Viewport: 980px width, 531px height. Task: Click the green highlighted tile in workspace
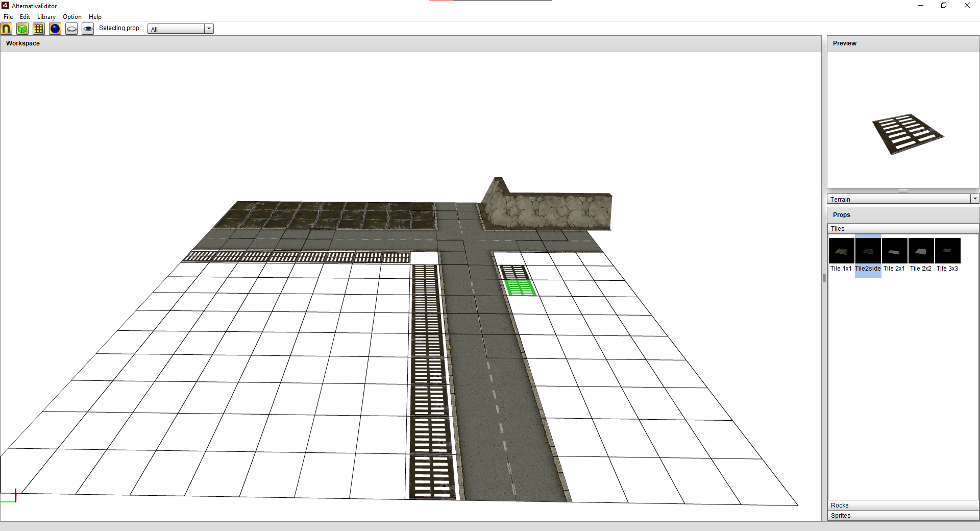520,287
